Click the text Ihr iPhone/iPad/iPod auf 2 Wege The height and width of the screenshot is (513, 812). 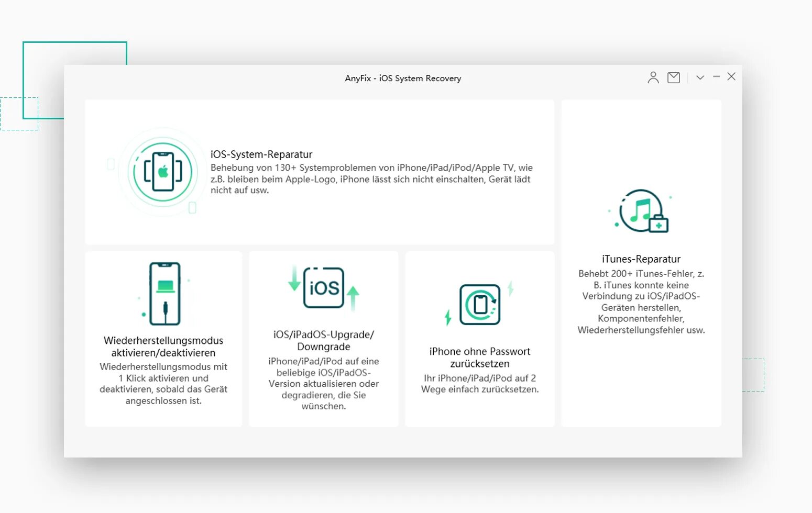point(480,384)
